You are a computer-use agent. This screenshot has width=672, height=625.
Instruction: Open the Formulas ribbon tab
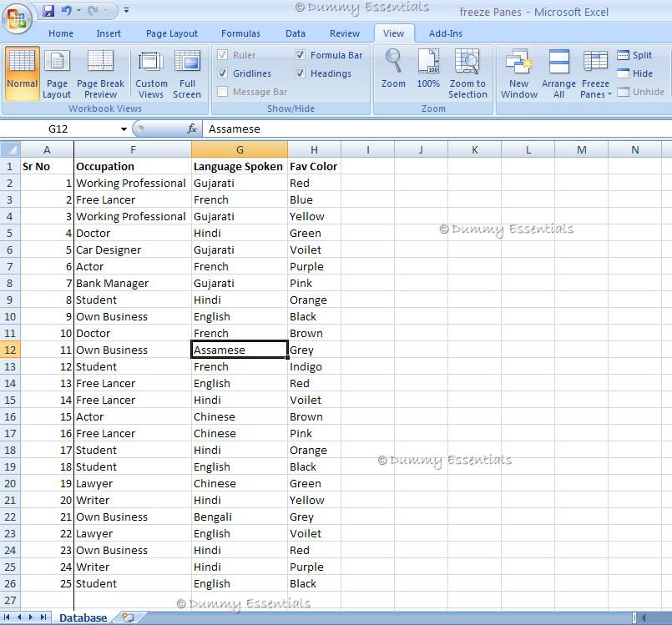pyautogui.click(x=240, y=33)
